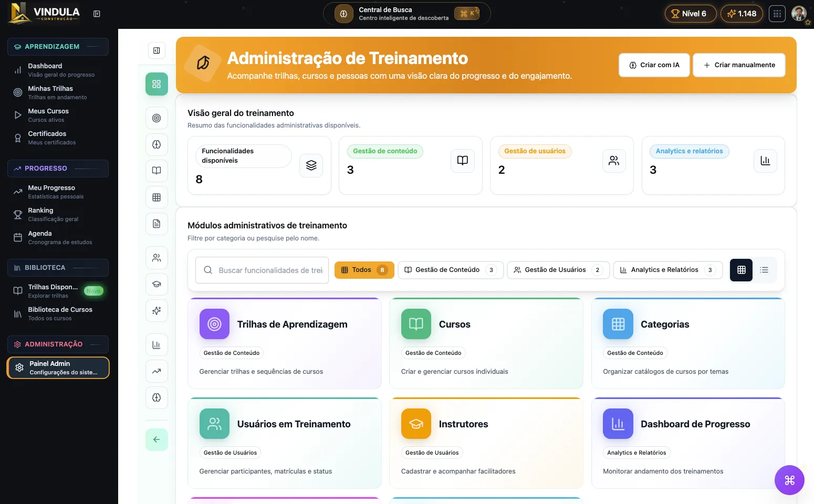Click the bar chart analytics icon in the side rail

coord(156,344)
